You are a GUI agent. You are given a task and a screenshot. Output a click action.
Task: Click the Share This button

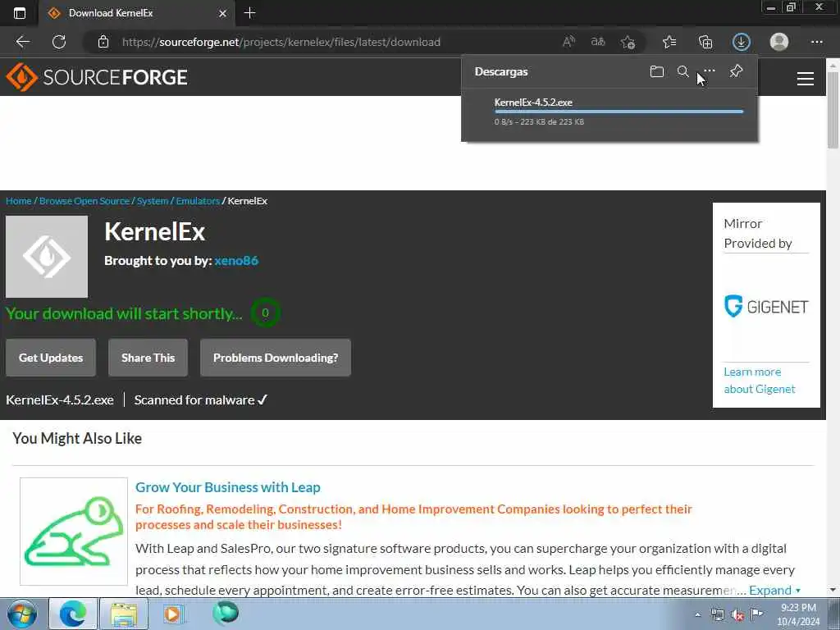point(148,358)
